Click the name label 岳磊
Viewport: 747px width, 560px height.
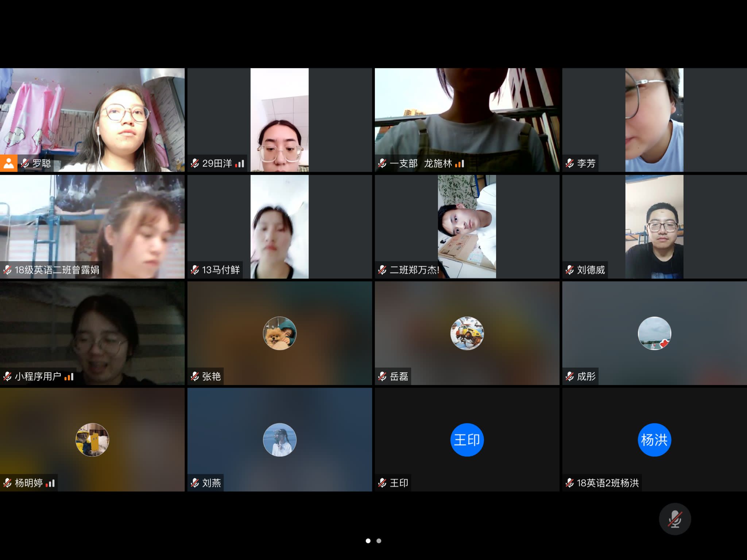pos(399,376)
